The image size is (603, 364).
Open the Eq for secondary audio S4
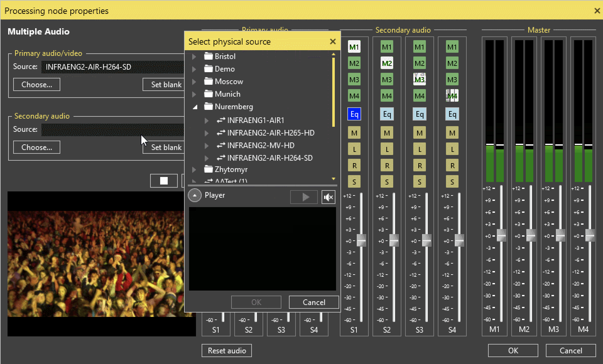click(x=452, y=114)
